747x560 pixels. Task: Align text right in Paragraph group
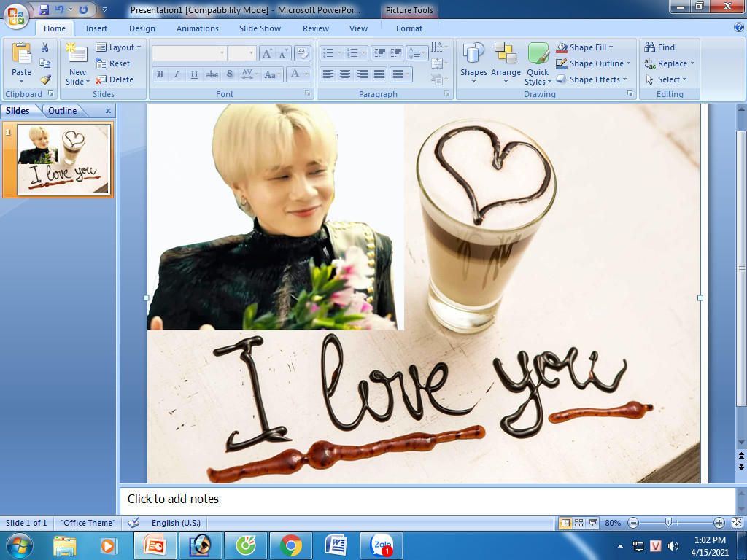click(362, 74)
